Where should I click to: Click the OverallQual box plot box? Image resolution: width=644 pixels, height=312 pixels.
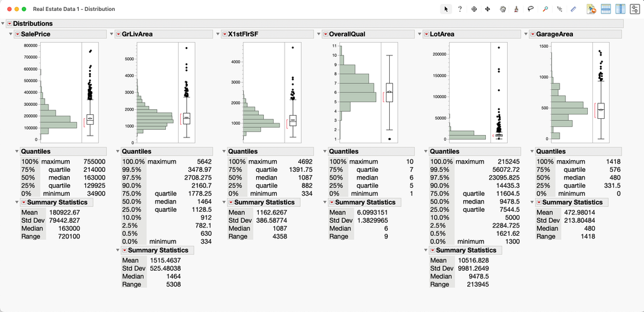(389, 92)
